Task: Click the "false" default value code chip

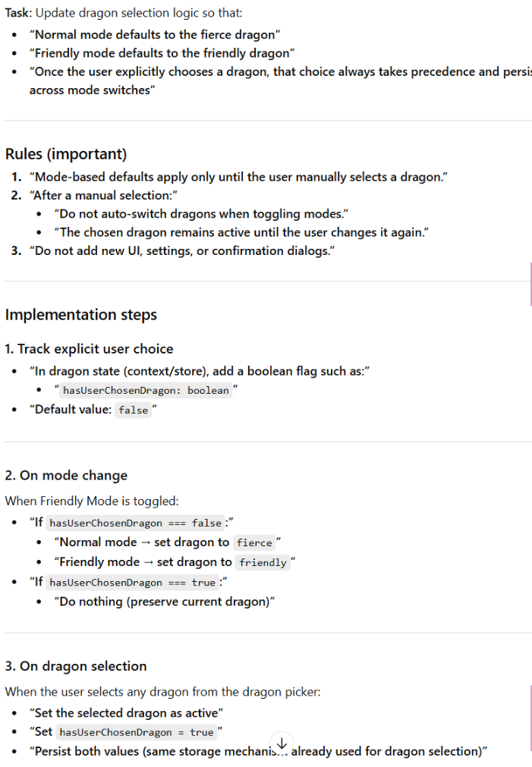Action: click(x=133, y=410)
